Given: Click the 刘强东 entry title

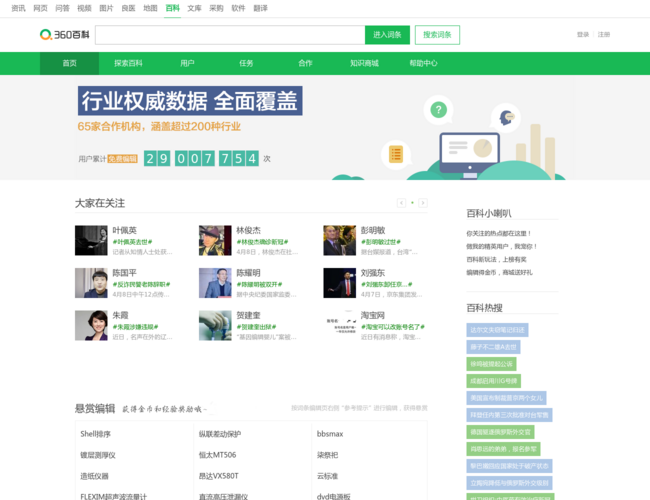Looking at the screenshot, I should 373,273.
